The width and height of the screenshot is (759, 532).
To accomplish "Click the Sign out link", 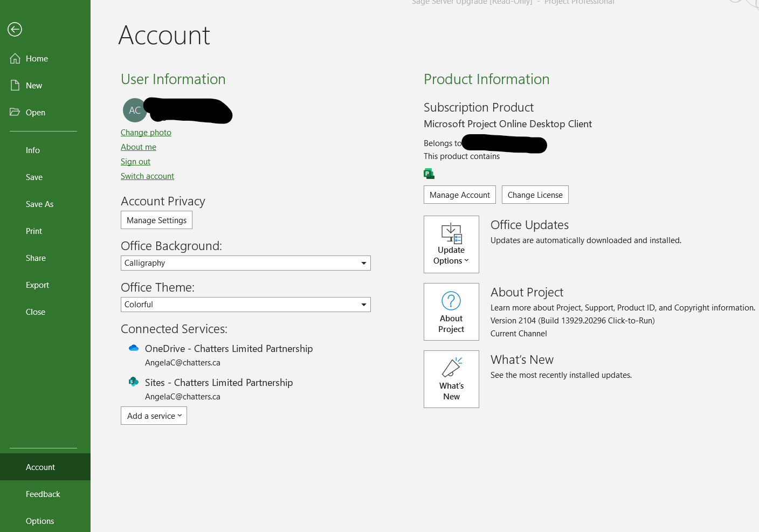I will tap(135, 162).
